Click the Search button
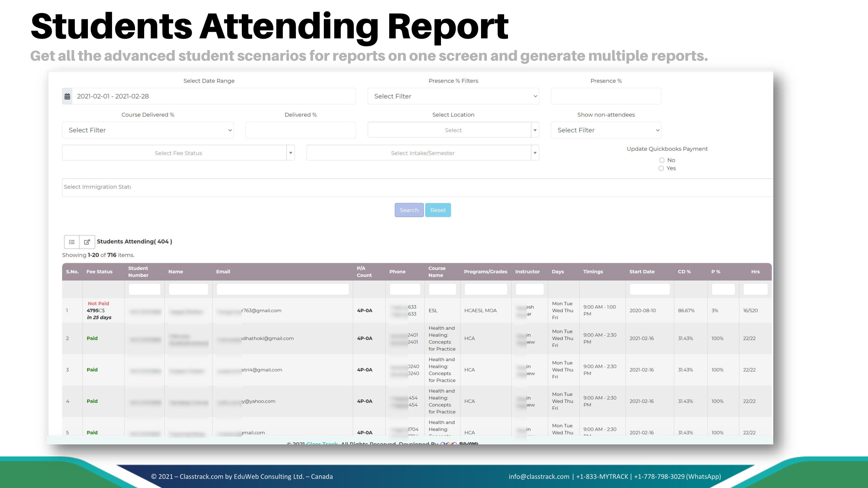 pos(409,210)
